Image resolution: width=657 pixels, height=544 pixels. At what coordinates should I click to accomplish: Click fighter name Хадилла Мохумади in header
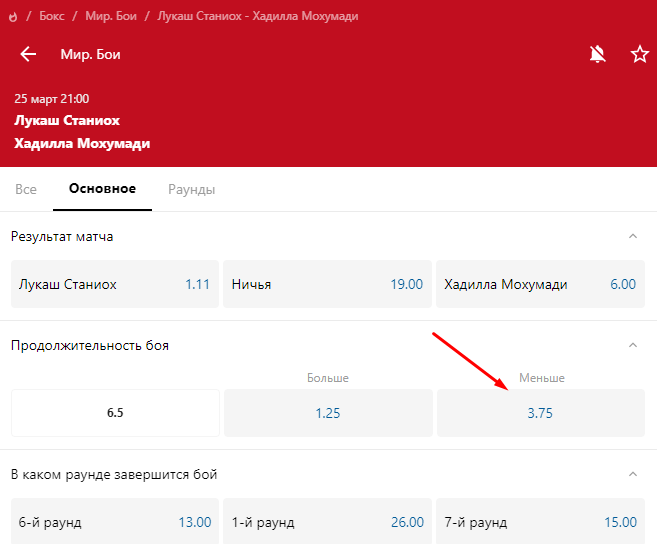82,144
